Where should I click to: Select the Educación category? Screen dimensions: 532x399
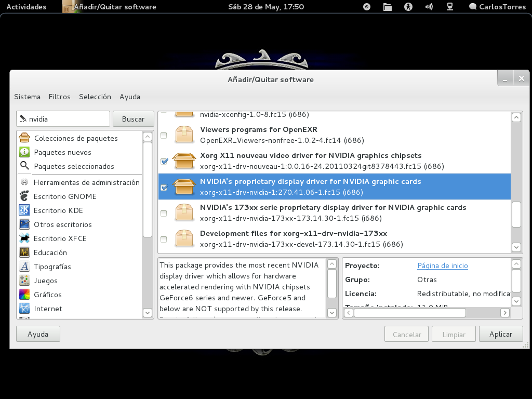pos(79,252)
